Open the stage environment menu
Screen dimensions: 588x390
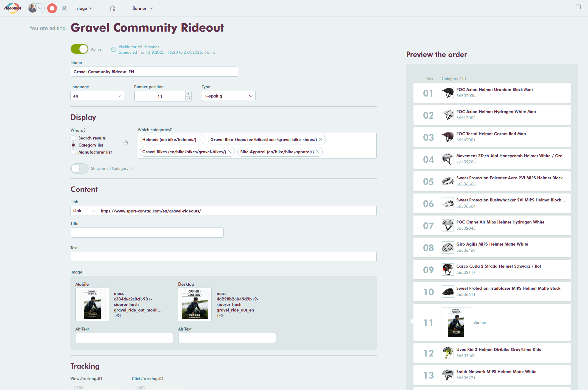pyautogui.click(x=85, y=8)
